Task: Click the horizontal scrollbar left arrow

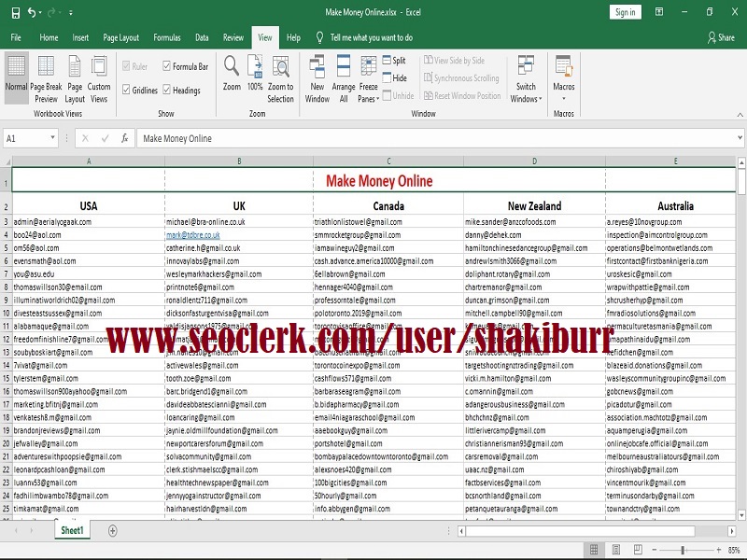Action: 461,531
